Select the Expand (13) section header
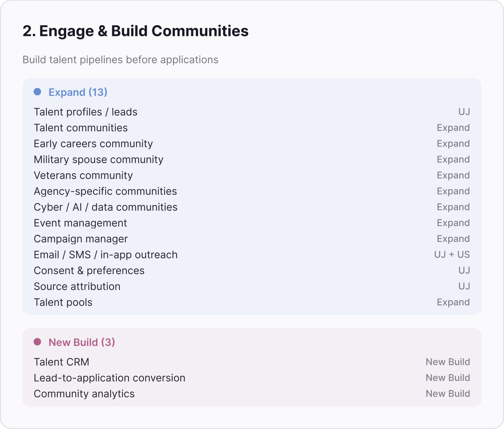This screenshot has width=504, height=429. [78, 92]
